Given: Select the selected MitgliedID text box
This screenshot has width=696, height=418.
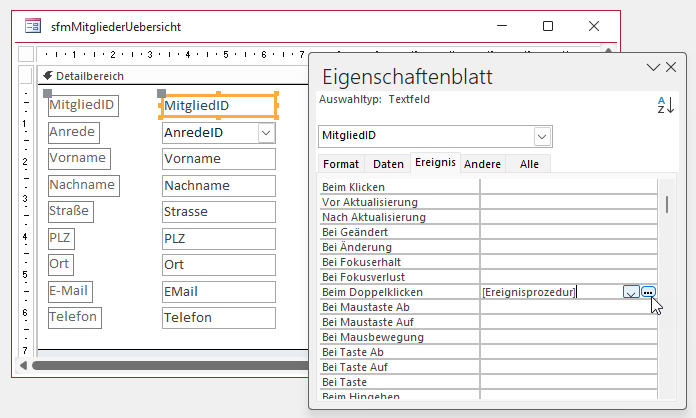Looking at the screenshot, I should tap(218, 106).
